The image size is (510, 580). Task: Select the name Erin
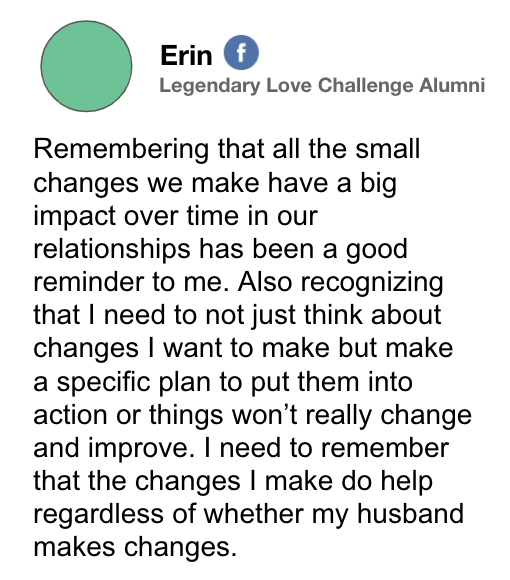pos(186,55)
